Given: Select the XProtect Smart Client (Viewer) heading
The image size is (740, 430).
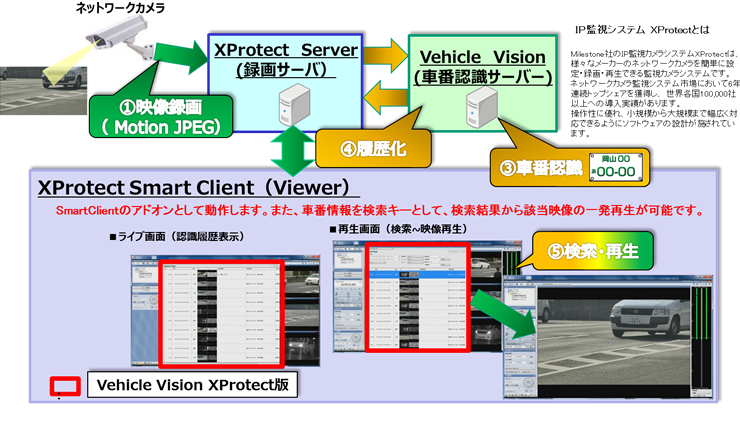Looking at the screenshot, I should [197, 187].
